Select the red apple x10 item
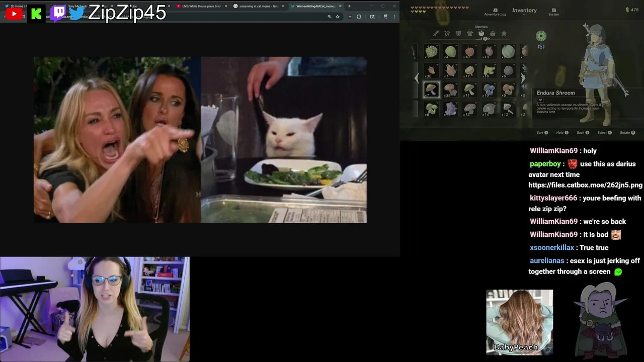Screen dimensions: 644x362 click(x=469, y=51)
